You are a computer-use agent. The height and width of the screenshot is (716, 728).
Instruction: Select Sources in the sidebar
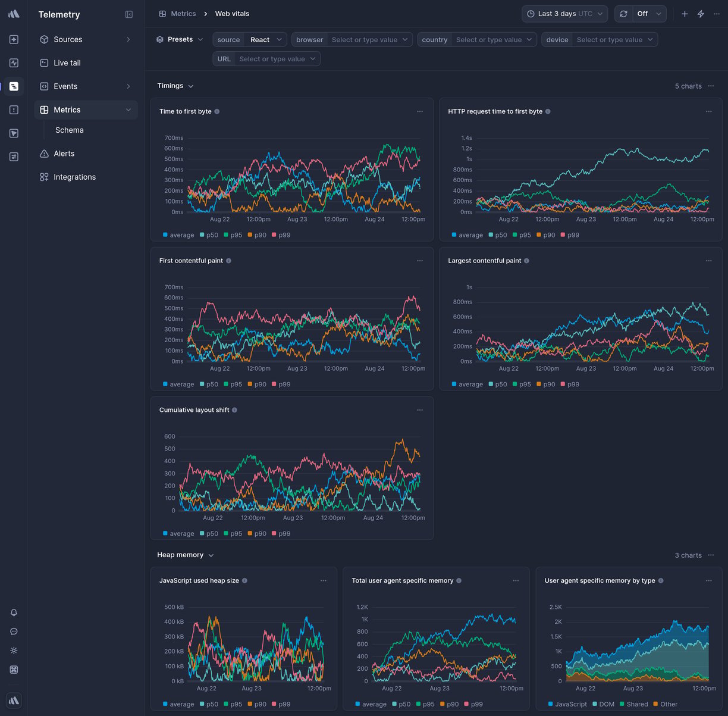pyautogui.click(x=86, y=39)
